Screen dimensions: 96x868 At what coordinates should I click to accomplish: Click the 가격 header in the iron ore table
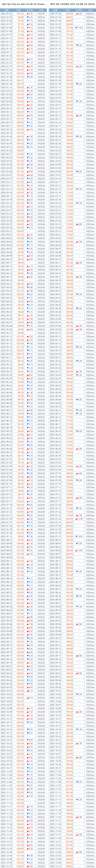20,10
